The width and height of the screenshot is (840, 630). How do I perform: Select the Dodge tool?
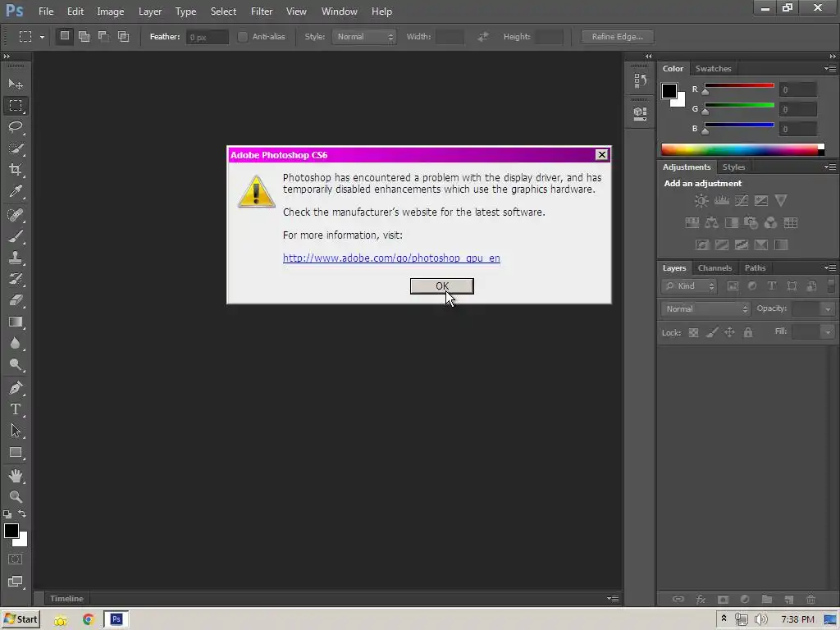[16, 365]
